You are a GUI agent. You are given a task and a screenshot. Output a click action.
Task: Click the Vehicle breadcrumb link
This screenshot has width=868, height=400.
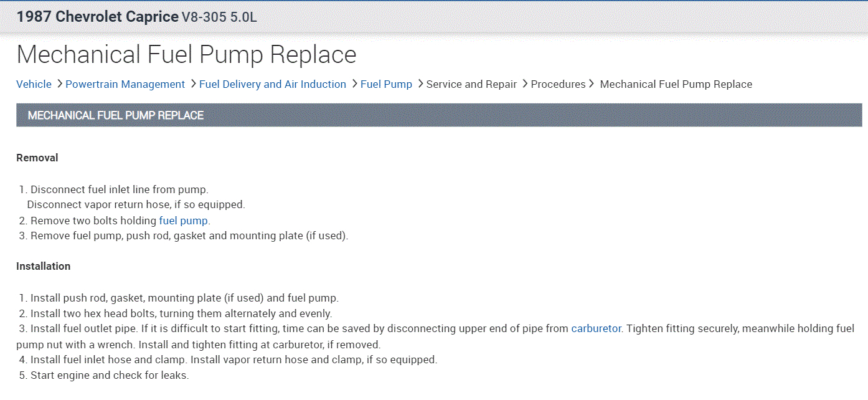(34, 84)
